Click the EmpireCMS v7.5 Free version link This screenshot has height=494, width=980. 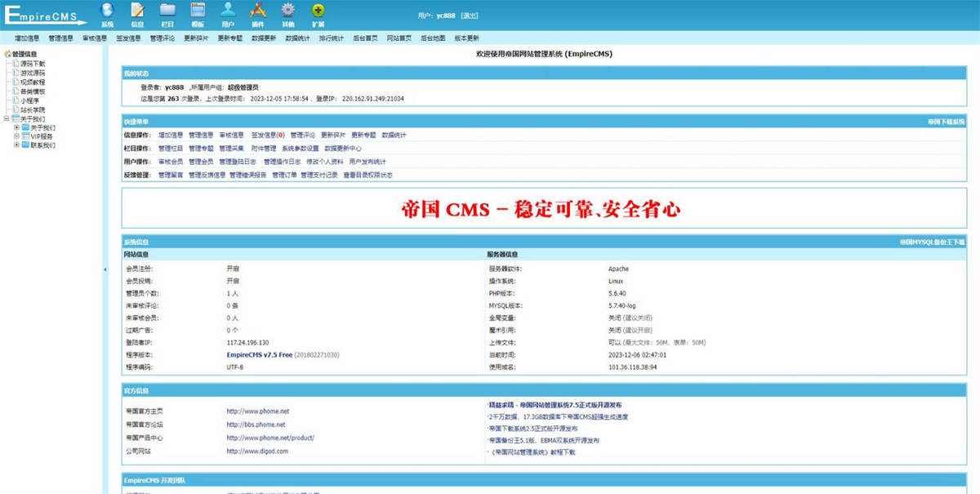259,355
